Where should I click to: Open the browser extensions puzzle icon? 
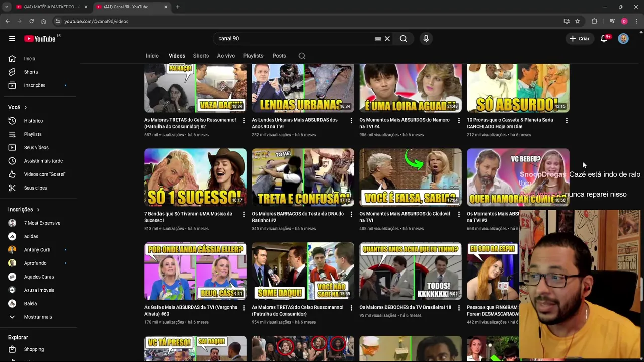click(594, 21)
